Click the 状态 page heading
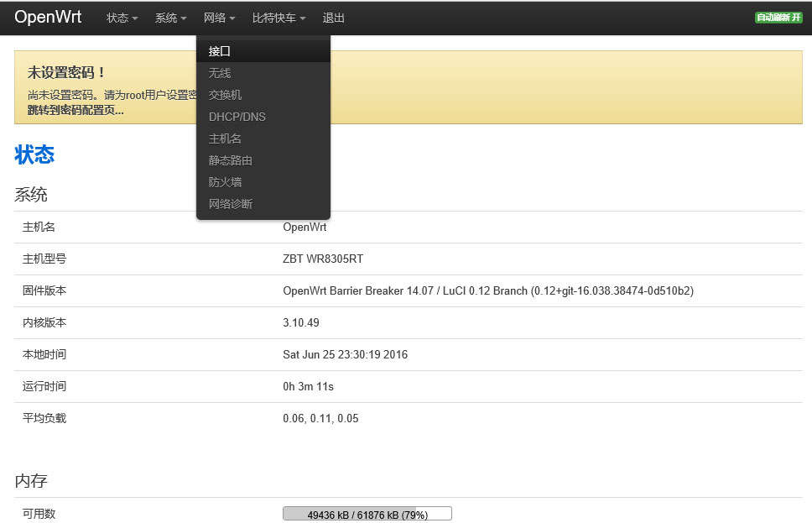812x523 pixels. pyautogui.click(x=34, y=154)
